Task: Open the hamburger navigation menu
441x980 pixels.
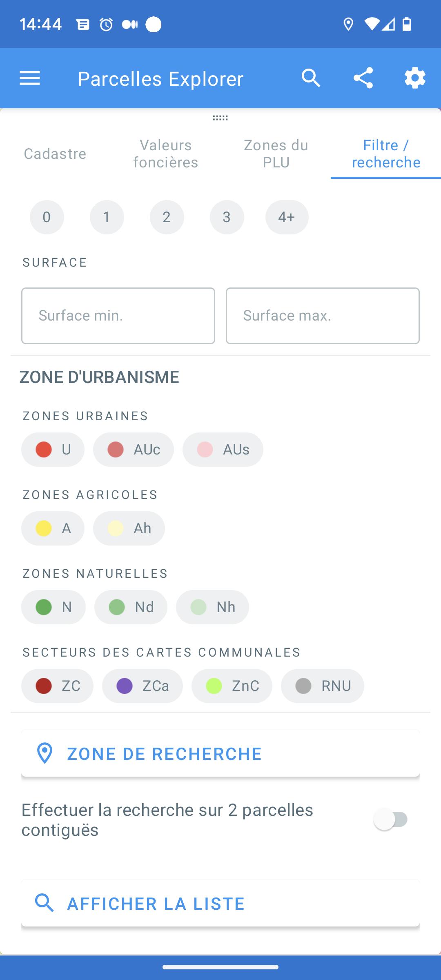Action: coord(30,78)
